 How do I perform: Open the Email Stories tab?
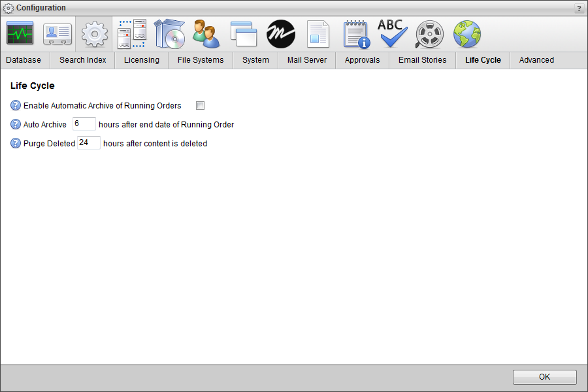point(422,59)
